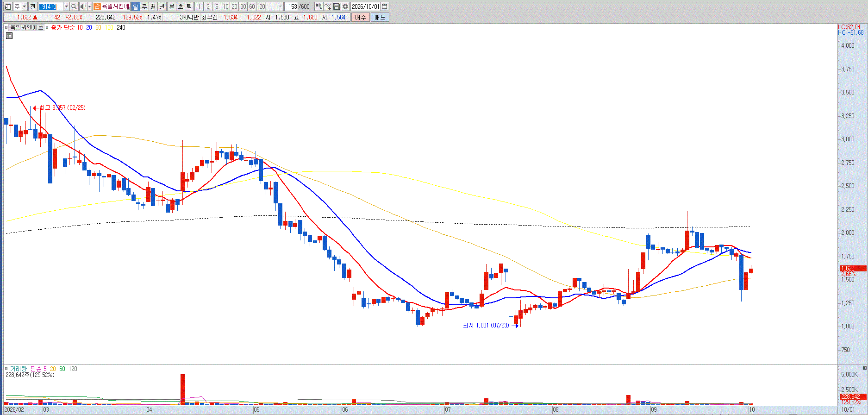Click the speaker sound icon

pos(83,6)
